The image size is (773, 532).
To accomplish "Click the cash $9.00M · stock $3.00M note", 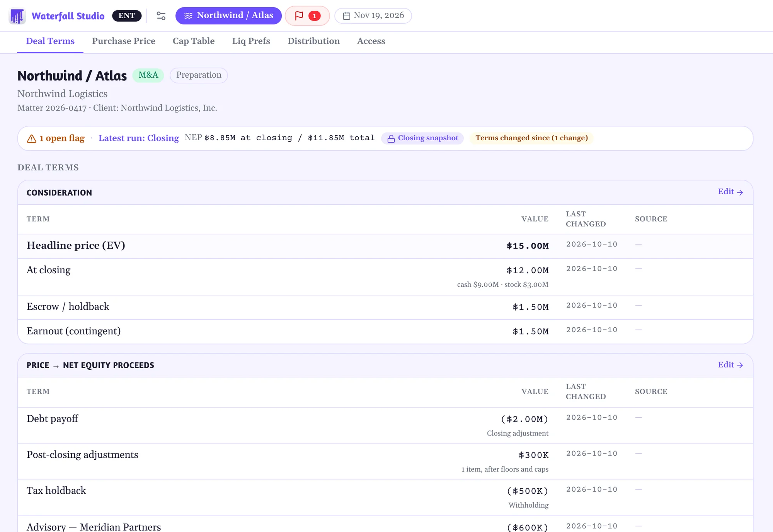I will pyautogui.click(x=503, y=284).
